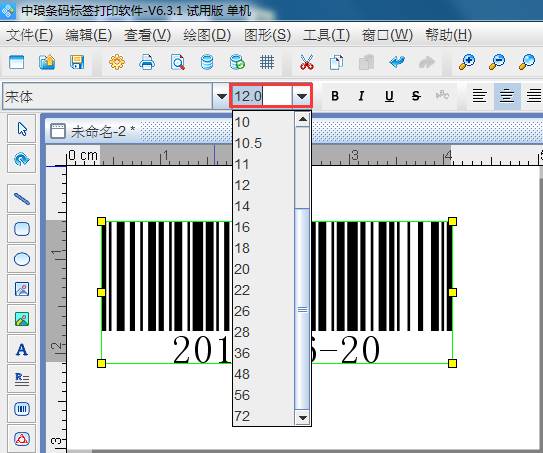Toggle the grid display icon
The image size is (543, 453).
pyautogui.click(x=267, y=63)
